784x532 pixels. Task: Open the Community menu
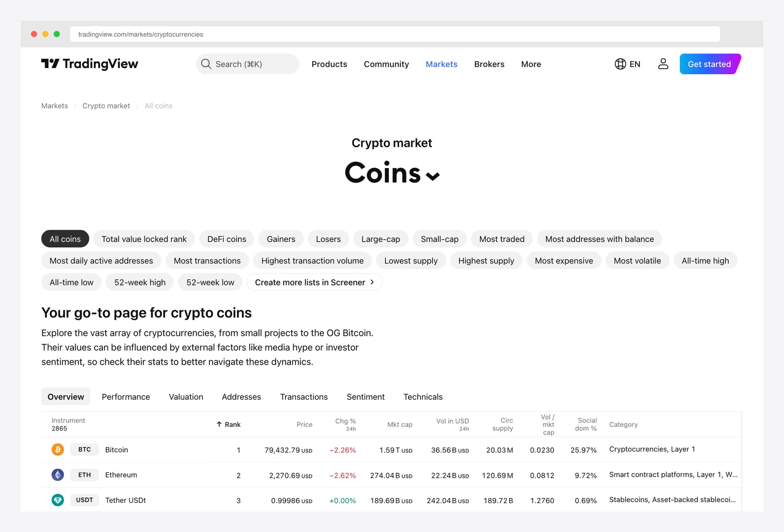pyautogui.click(x=386, y=64)
